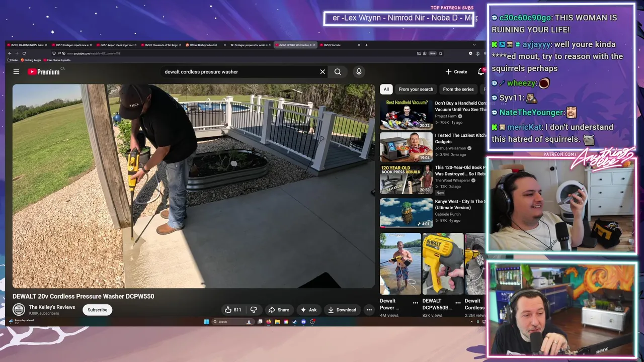Select From your search chip

point(416,89)
